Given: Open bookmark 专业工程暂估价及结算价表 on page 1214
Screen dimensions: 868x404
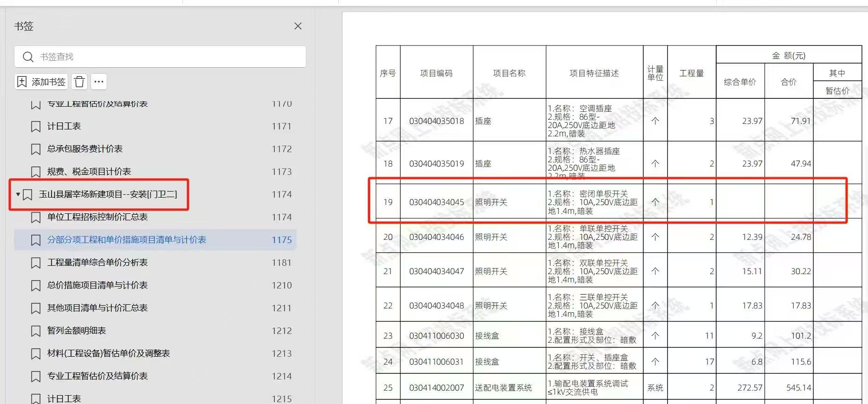Looking at the screenshot, I should coord(97,376).
